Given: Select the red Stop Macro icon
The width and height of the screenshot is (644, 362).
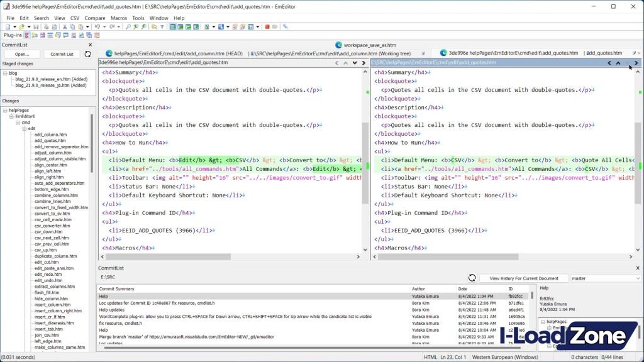Looking at the screenshot, I should pos(267,28).
